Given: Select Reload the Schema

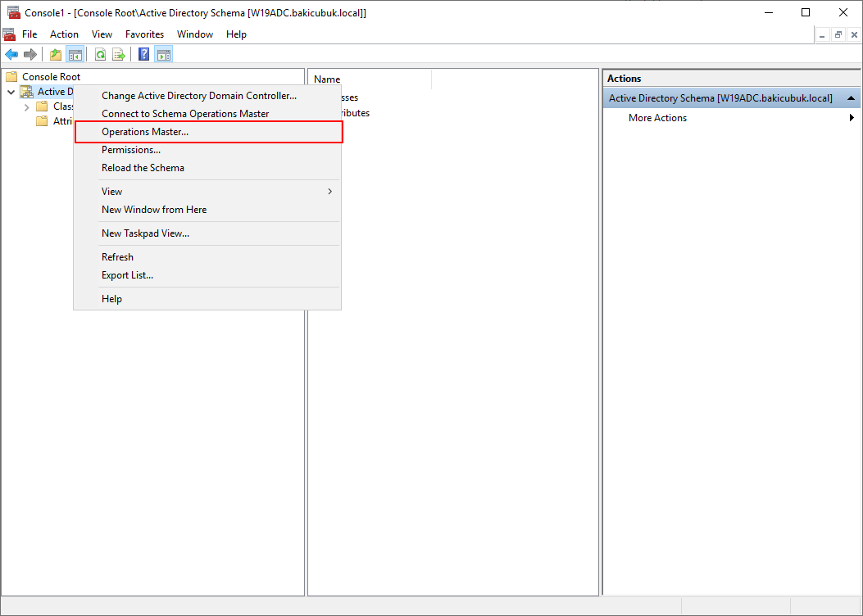Looking at the screenshot, I should 207,168.
